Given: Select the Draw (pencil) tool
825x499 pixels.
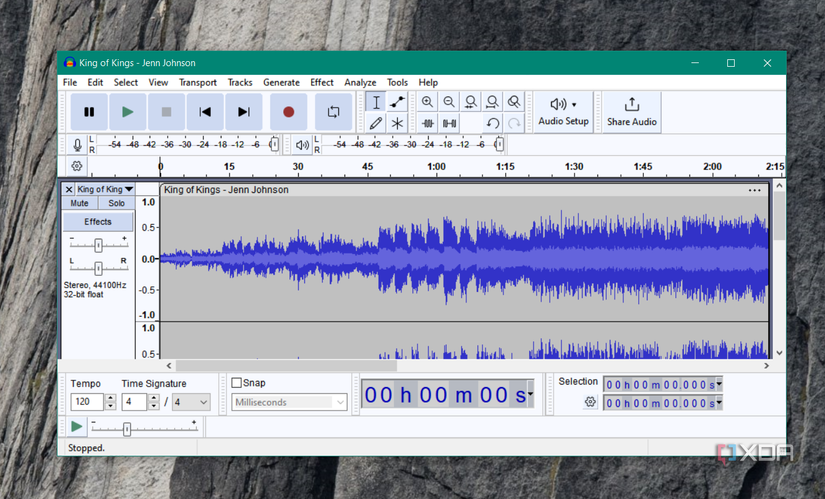Looking at the screenshot, I should click(376, 123).
